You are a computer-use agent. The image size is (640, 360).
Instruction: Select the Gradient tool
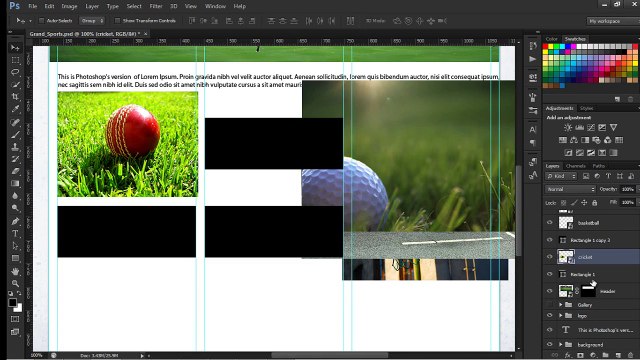(x=15, y=183)
